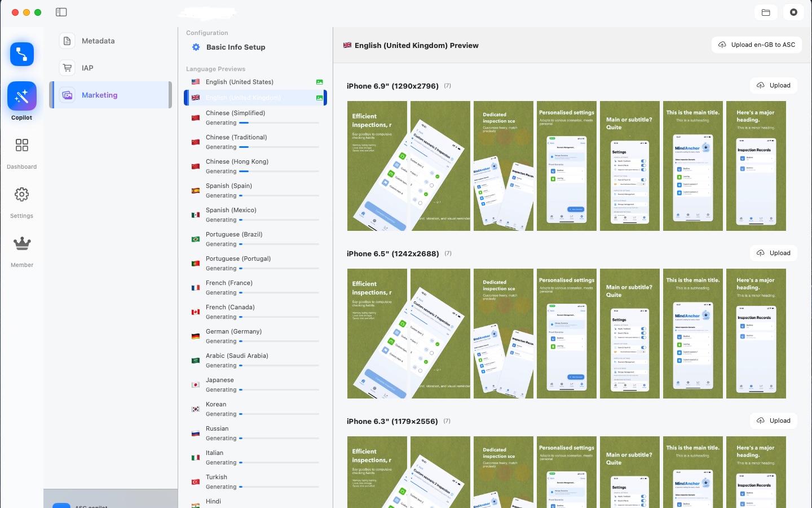Open Settings from the left sidebar

(21, 199)
